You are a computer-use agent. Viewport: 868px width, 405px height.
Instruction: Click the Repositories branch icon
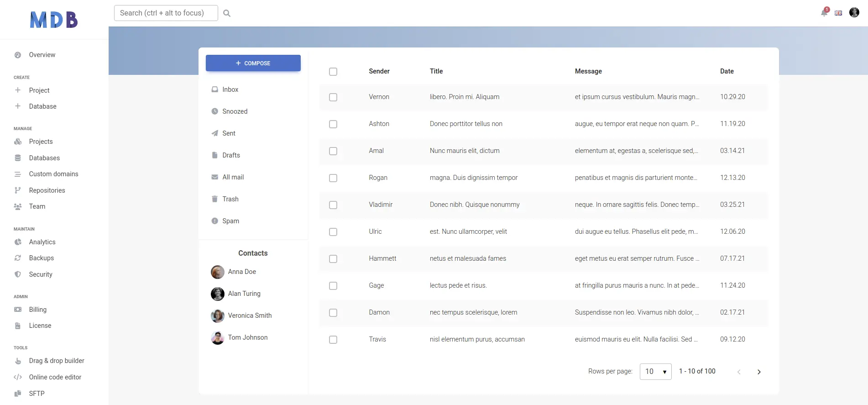click(18, 190)
